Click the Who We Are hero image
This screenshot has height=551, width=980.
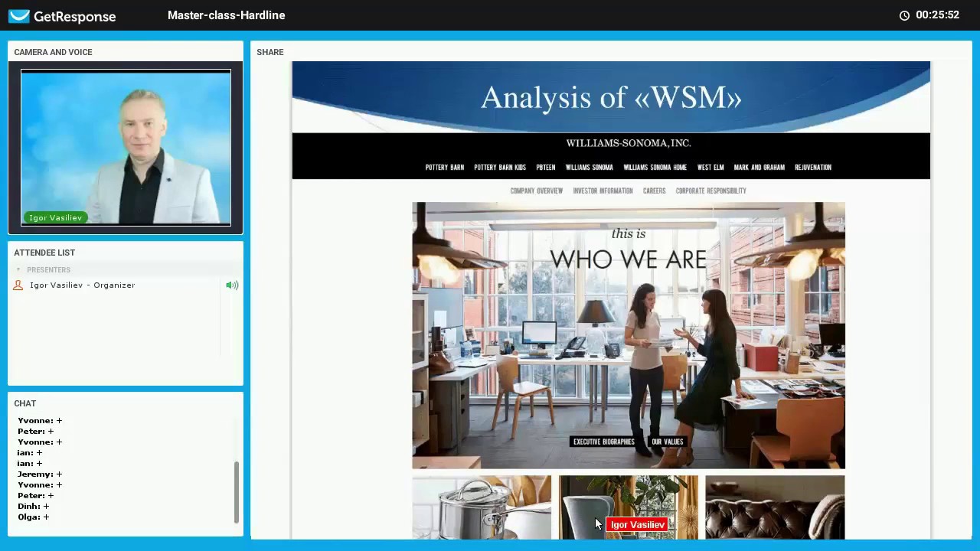click(629, 335)
